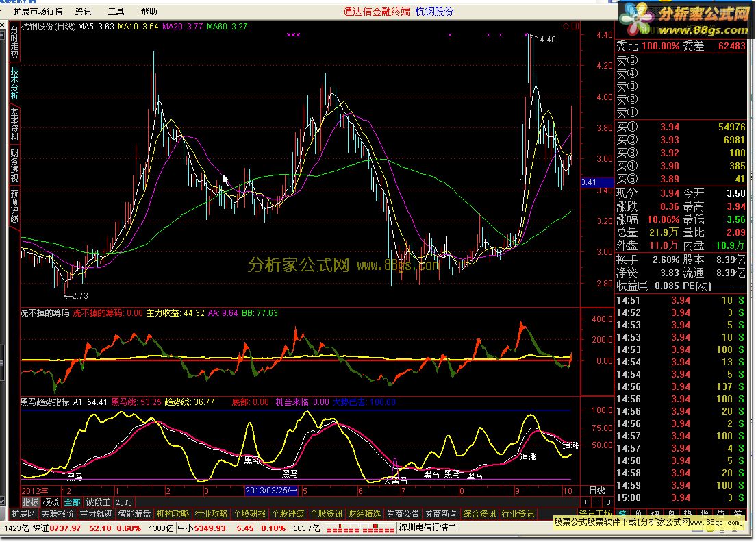Open the 扩展区 bottom button
756x542 pixels.
pos(23,514)
